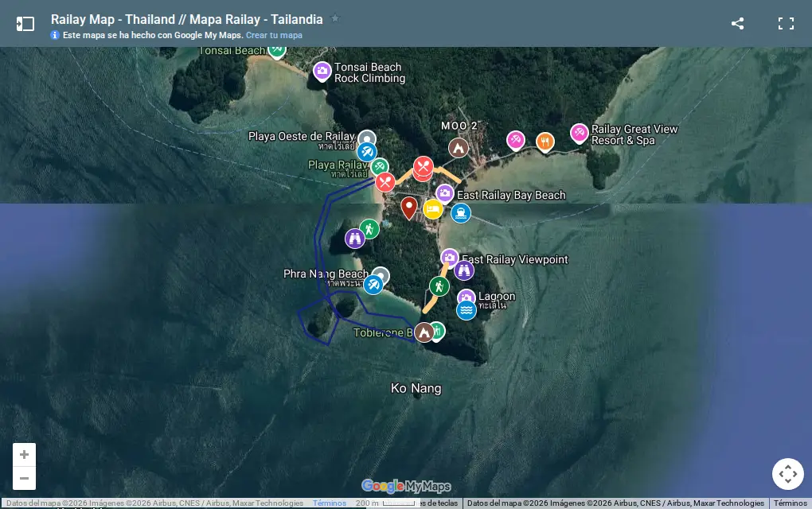Zoom in with the plus button
Screen dimensions: 812x509
[x=25, y=455]
